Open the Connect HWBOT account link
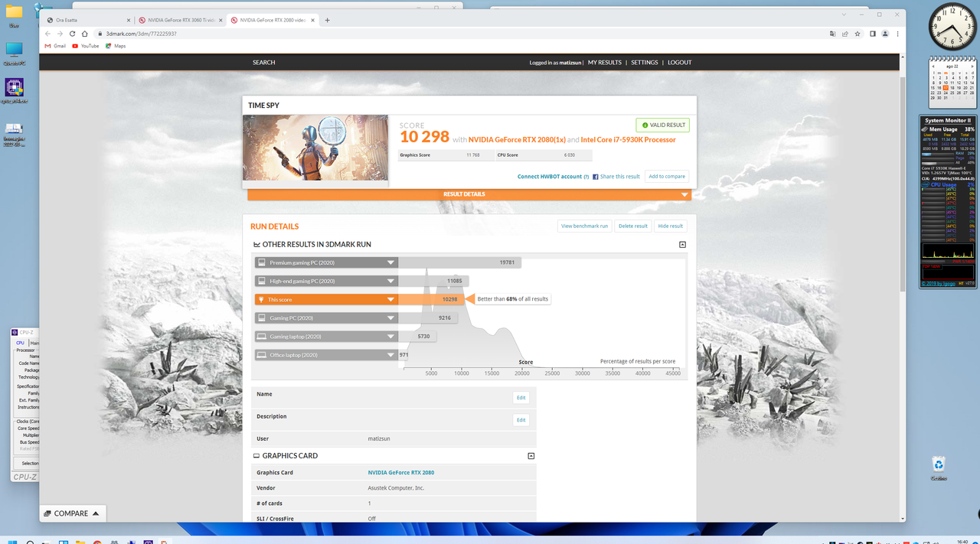The height and width of the screenshot is (544, 980). tap(550, 177)
